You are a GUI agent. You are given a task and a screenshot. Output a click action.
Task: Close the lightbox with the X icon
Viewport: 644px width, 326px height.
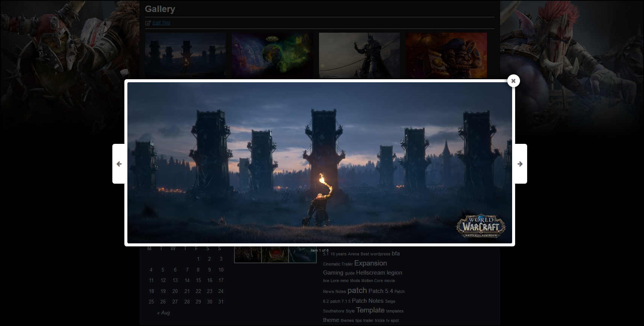click(x=513, y=81)
